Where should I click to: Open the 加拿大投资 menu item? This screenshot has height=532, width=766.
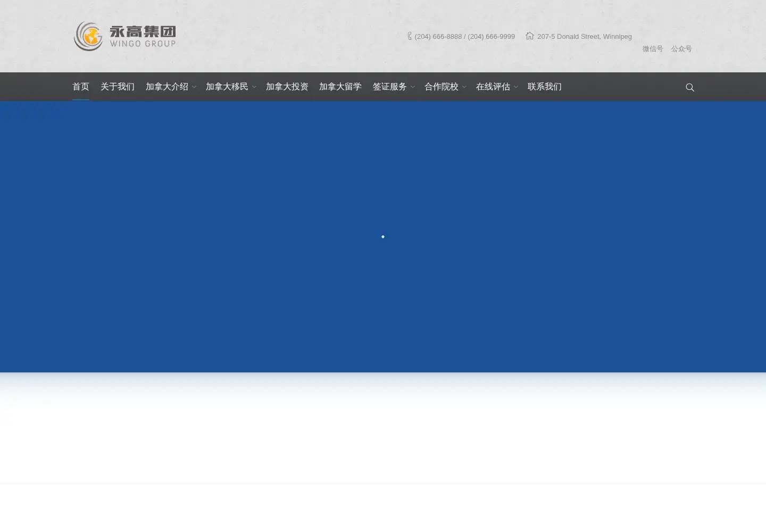[x=287, y=87]
